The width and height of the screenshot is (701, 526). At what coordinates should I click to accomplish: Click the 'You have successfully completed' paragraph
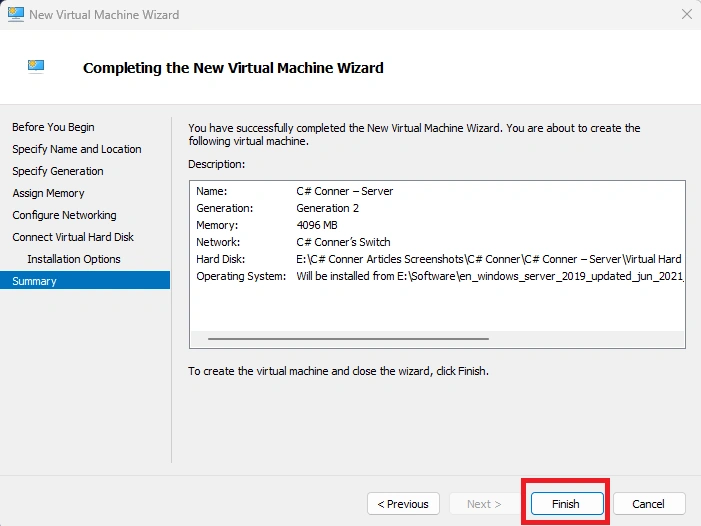coord(414,135)
